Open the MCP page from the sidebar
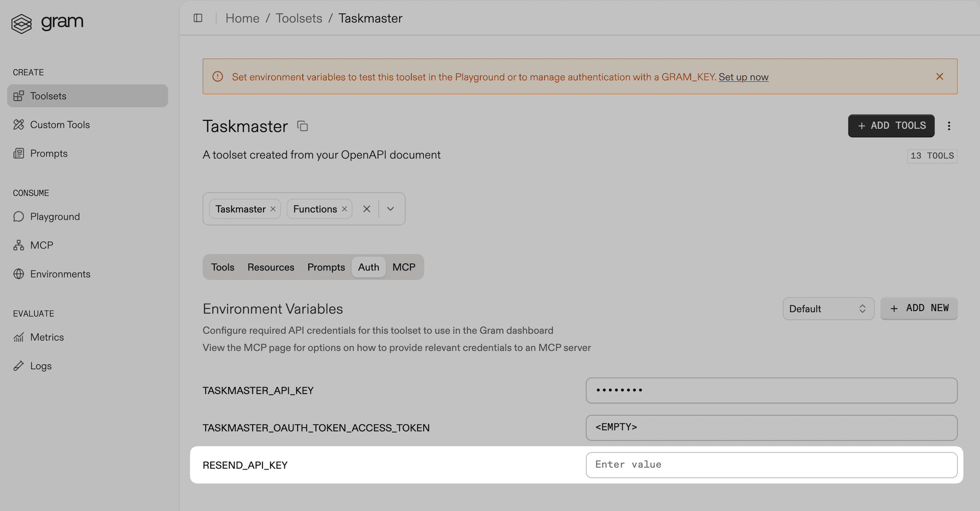980x511 pixels. click(41, 245)
